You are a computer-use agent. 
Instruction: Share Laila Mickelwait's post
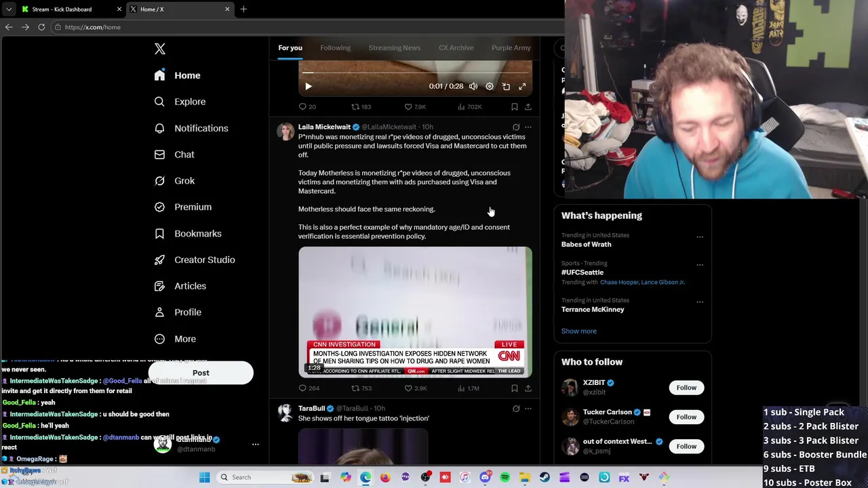point(528,388)
